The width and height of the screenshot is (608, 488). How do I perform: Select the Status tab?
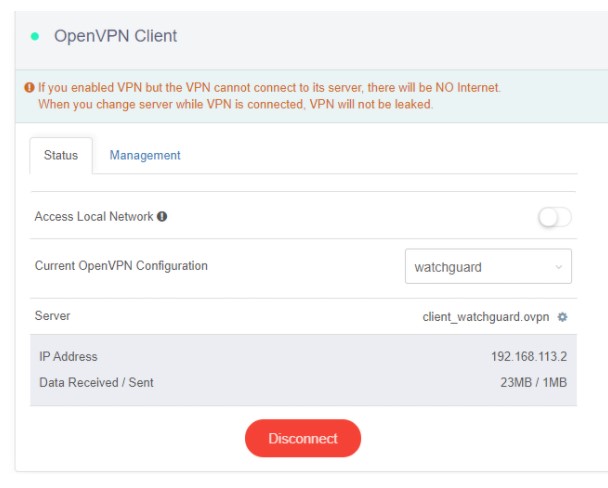coord(61,155)
